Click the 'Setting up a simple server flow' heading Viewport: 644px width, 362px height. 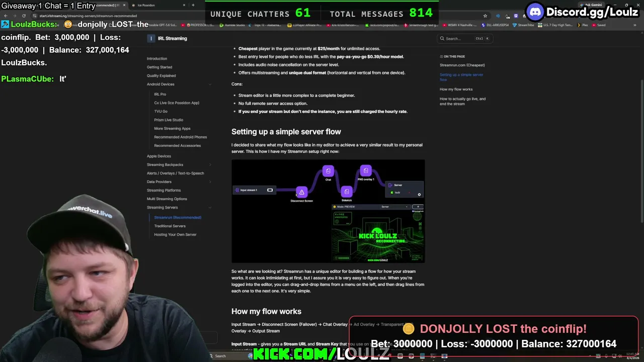(x=286, y=132)
